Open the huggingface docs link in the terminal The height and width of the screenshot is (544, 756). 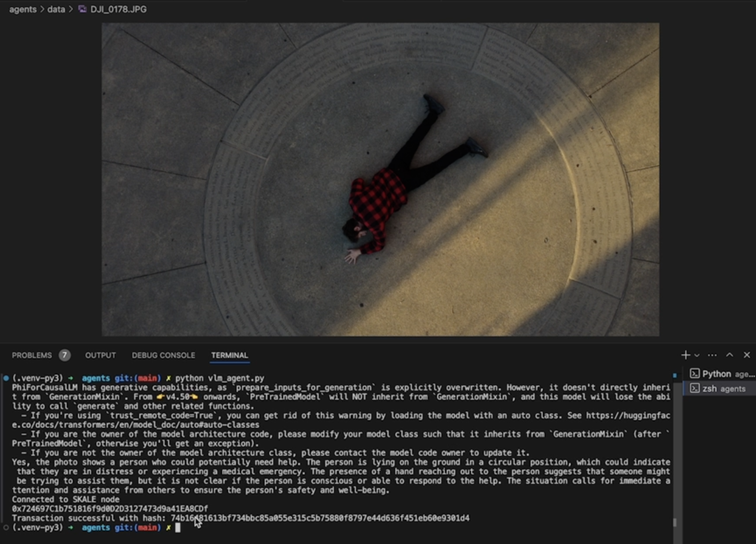pos(627,416)
